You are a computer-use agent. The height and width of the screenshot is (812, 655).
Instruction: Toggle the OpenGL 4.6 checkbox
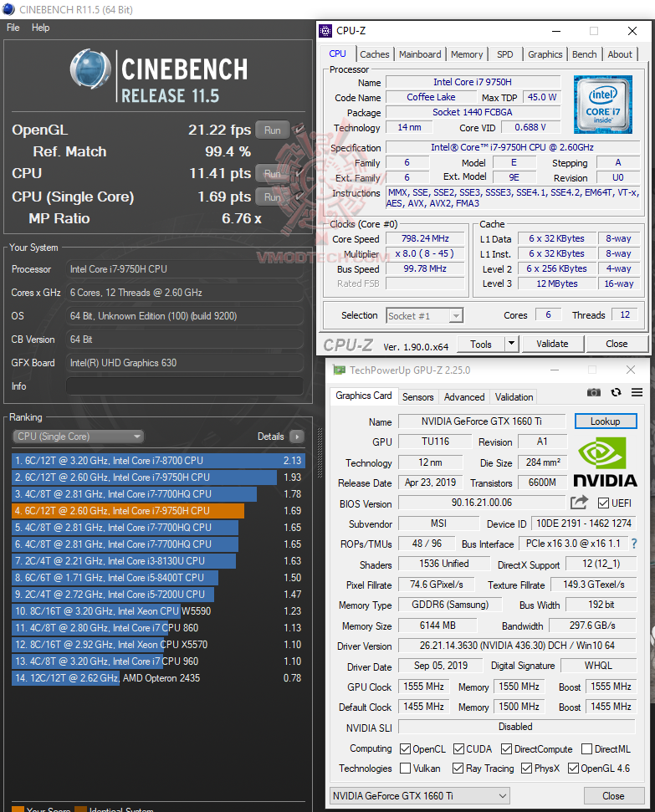(573, 768)
